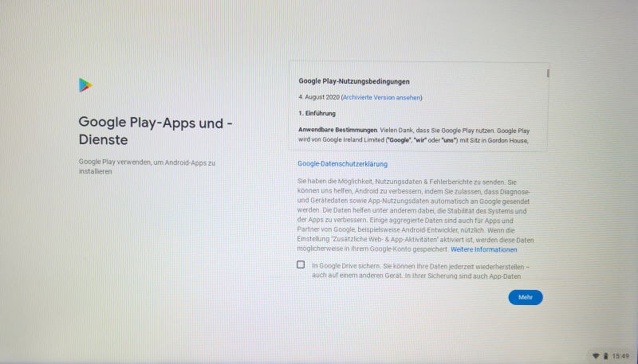638x364 pixels.
Task: Click the 'Sie haben die Möglichkeit' paragraph
Action: pyautogui.click(x=415, y=216)
